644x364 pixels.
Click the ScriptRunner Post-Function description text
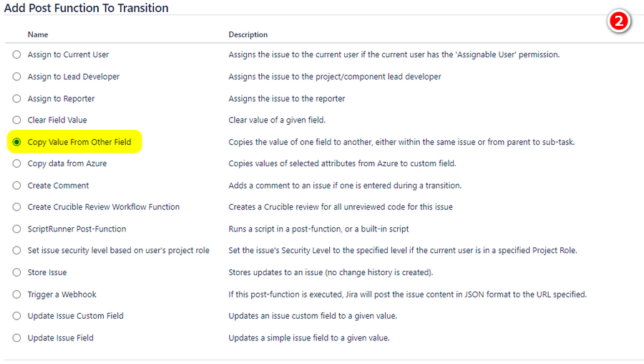(318, 229)
